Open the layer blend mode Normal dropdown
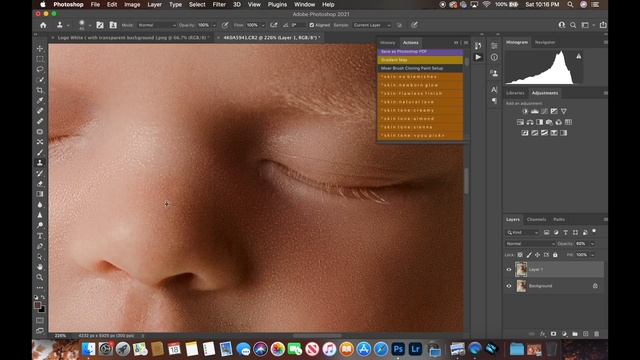The height and width of the screenshot is (360, 640). [x=530, y=244]
